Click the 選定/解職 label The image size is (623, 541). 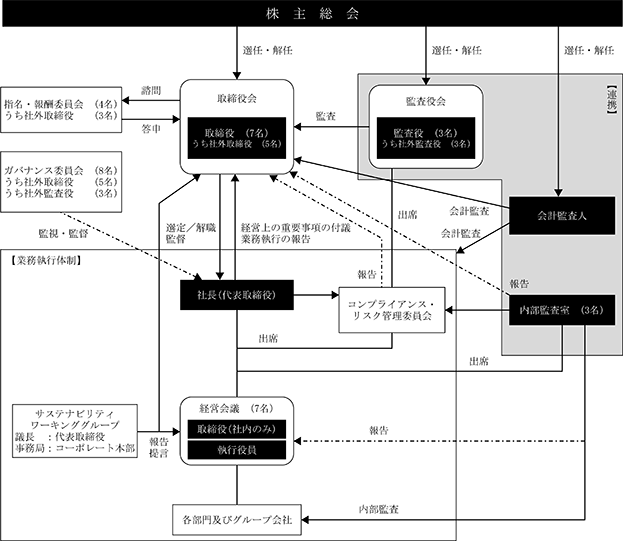click(x=191, y=228)
